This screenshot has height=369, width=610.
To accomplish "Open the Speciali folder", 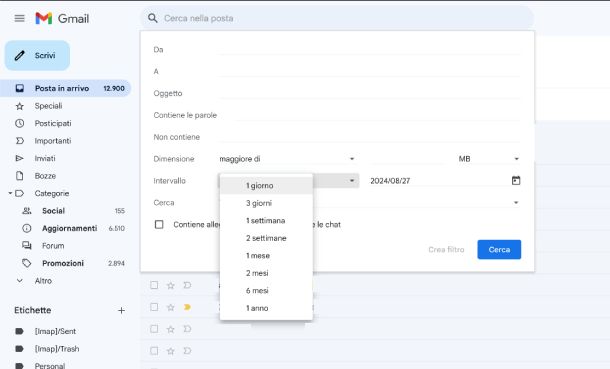I will point(48,106).
